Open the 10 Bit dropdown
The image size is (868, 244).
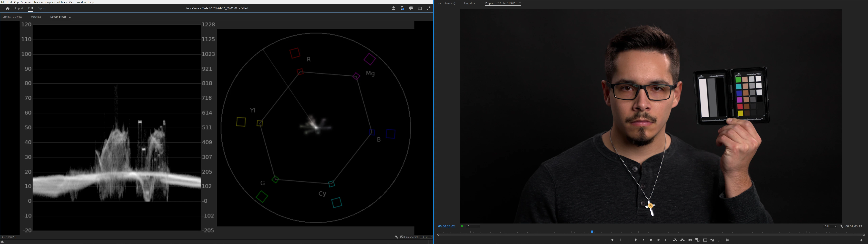tap(426, 237)
